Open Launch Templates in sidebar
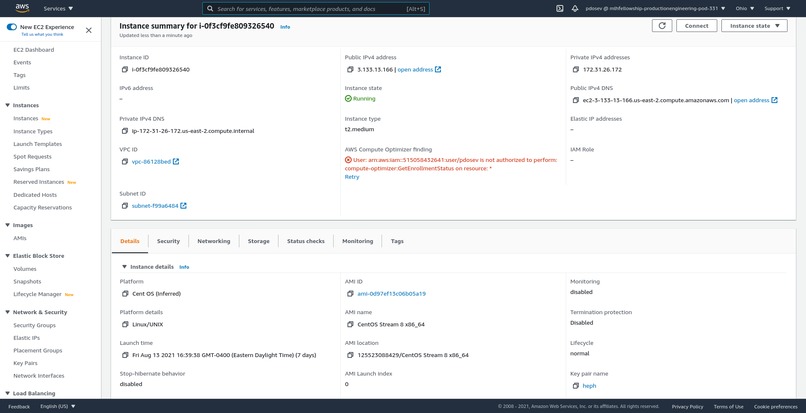This screenshot has height=413, width=806. pyautogui.click(x=38, y=144)
